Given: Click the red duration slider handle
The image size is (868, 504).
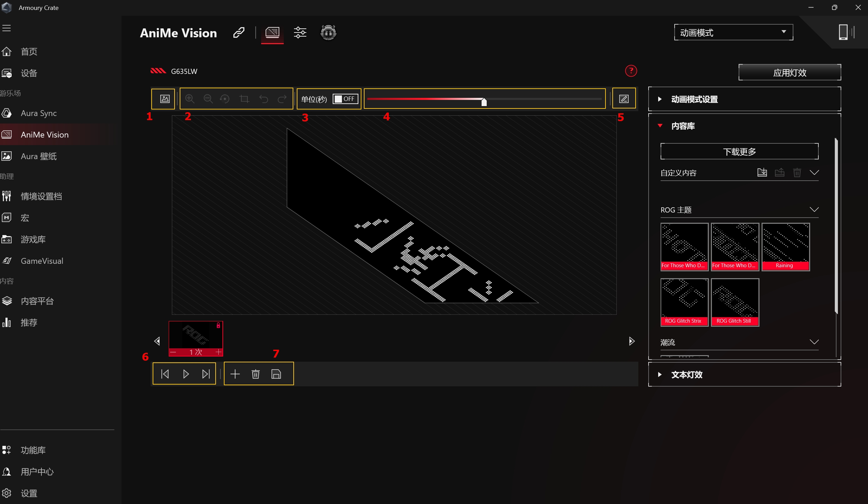Looking at the screenshot, I should pyautogui.click(x=484, y=102).
